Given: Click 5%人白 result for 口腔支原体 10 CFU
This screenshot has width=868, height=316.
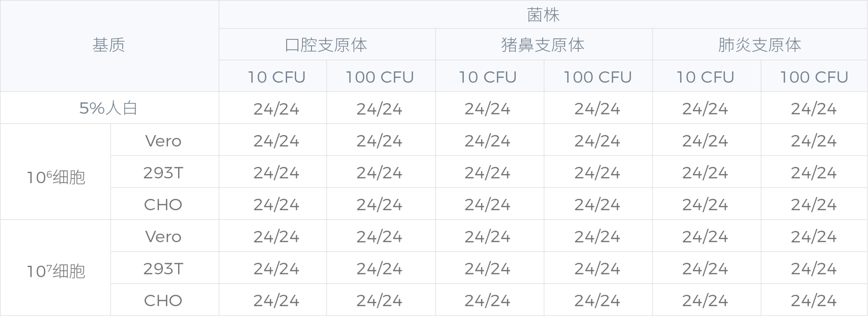Looking at the screenshot, I should click(276, 108).
